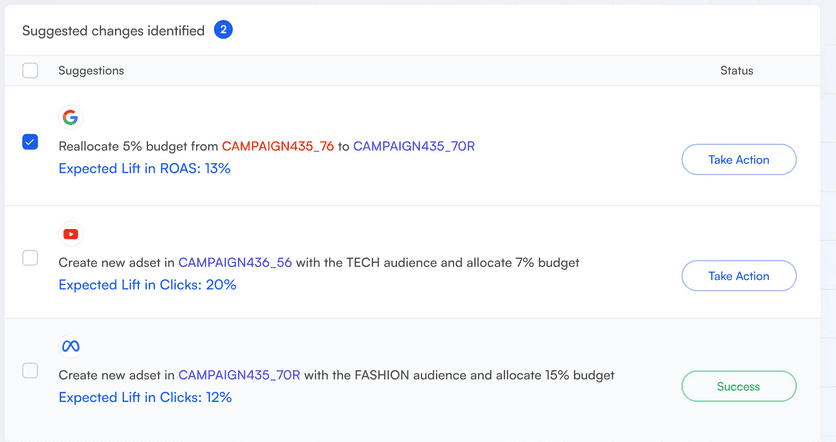Check the YouTube TECH adset suggestion checkbox

pyautogui.click(x=30, y=258)
